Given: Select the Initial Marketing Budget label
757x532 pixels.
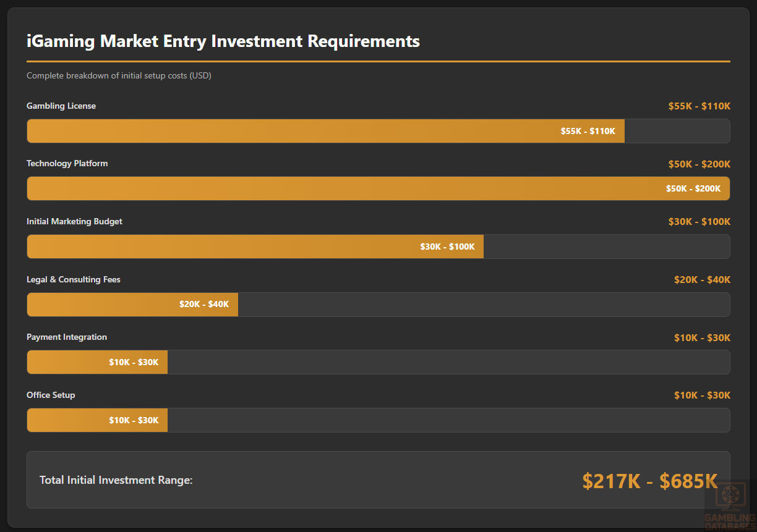Looking at the screenshot, I should tap(74, 221).
